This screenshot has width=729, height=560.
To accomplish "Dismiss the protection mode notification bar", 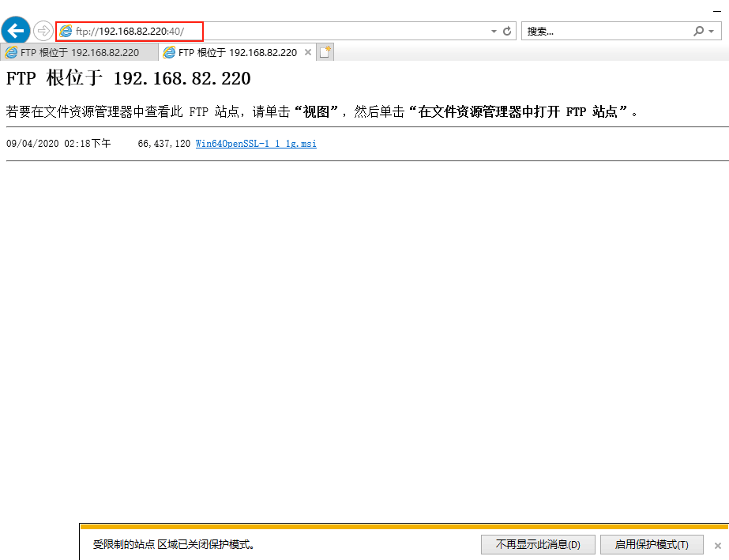I will click(717, 544).
